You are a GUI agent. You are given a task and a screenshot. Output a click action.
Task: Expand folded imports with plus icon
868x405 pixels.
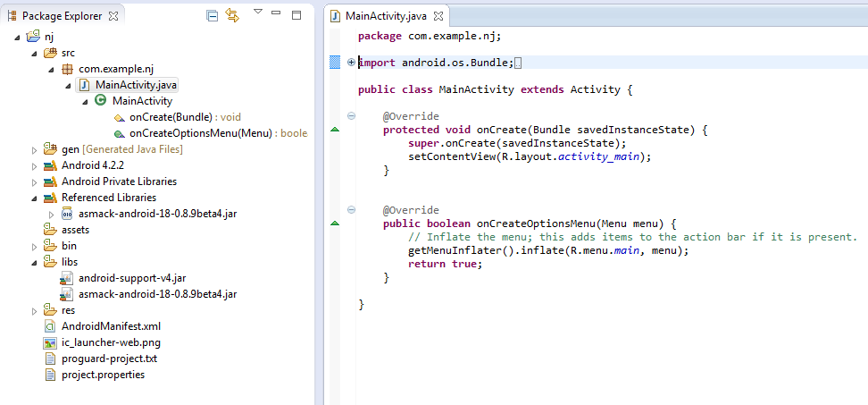351,62
